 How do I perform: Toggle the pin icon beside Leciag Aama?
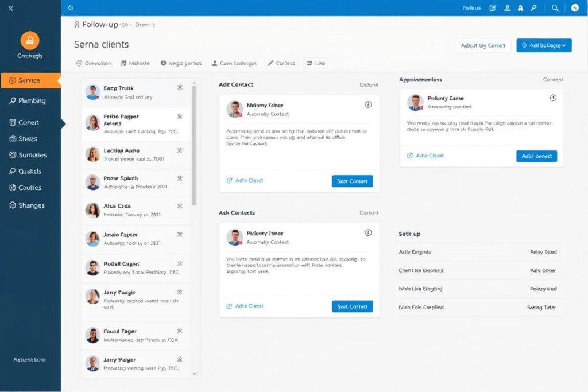tap(180, 150)
